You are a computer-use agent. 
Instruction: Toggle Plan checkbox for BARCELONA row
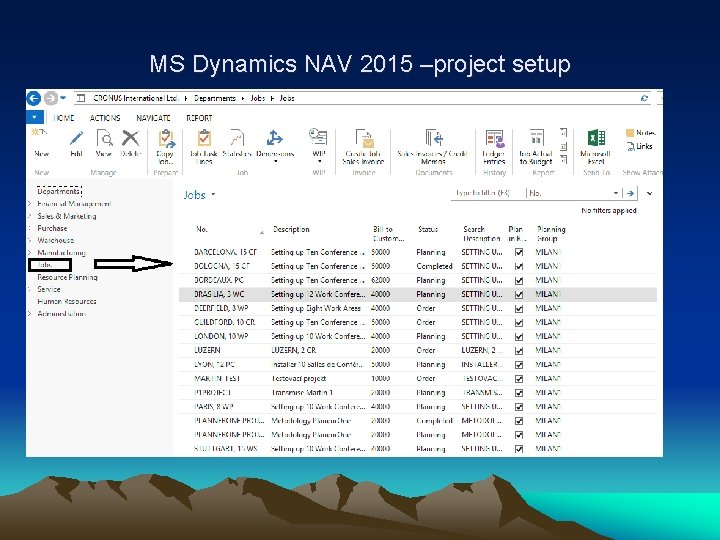tap(519, 252)
